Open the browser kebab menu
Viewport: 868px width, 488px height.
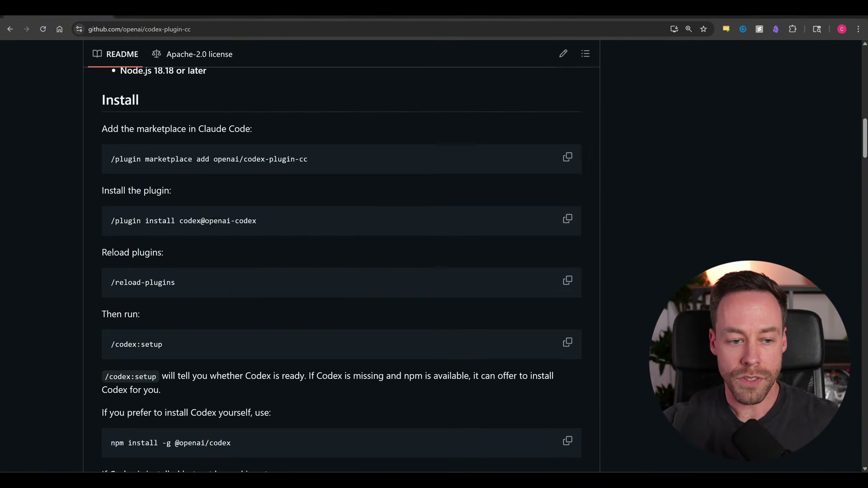click(859, 29)
